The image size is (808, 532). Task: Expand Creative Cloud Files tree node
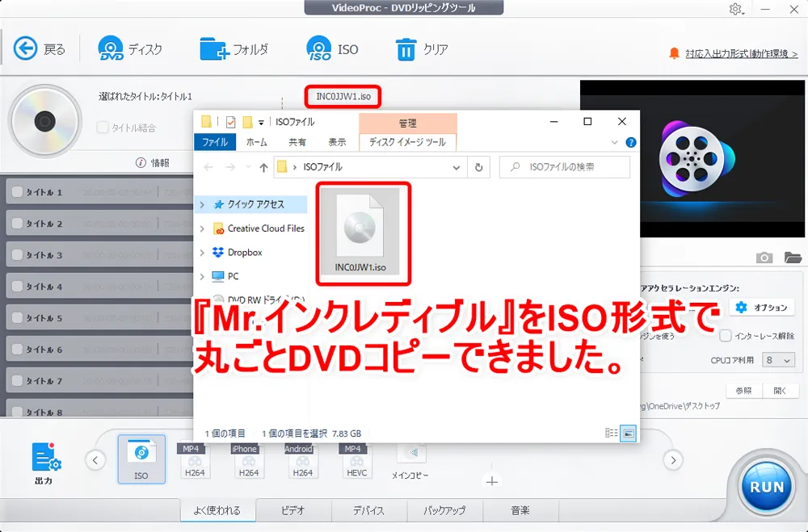tap(202, 228)
